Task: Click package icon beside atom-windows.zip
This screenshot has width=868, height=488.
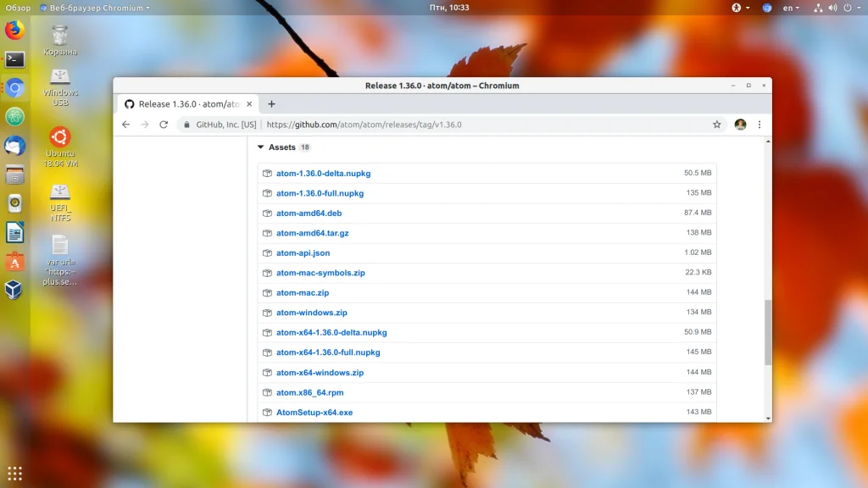Action: click(267, 313)
